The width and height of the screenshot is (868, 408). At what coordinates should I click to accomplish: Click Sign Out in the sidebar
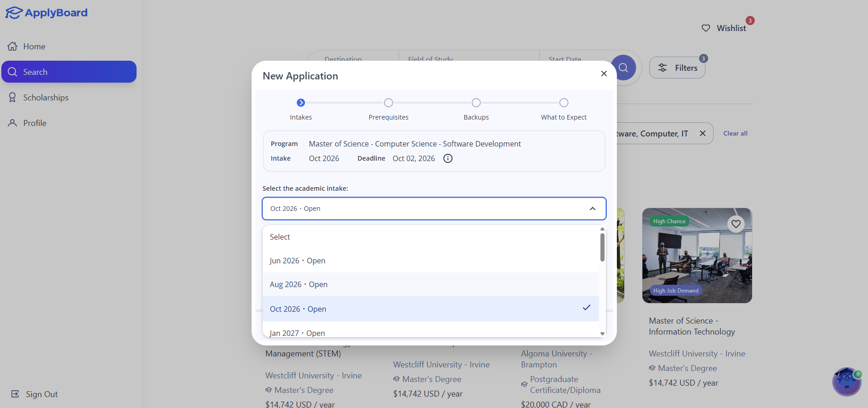click(x=35, y=394)
